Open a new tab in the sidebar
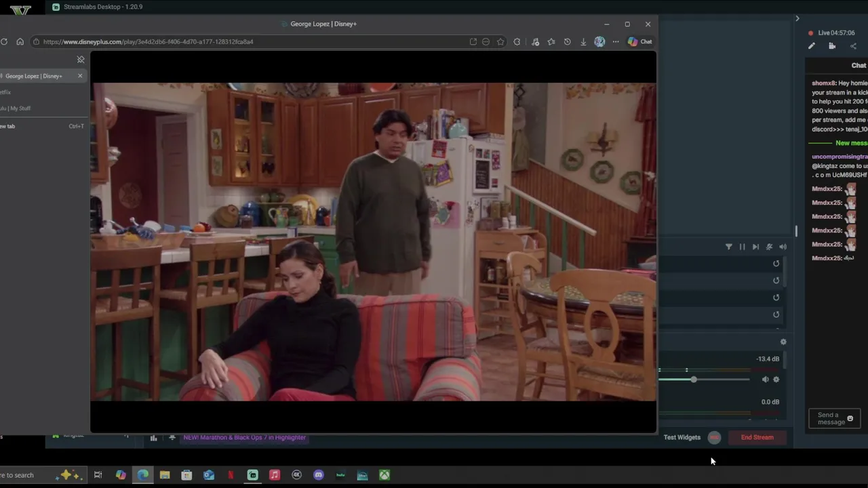 (41, 126)
